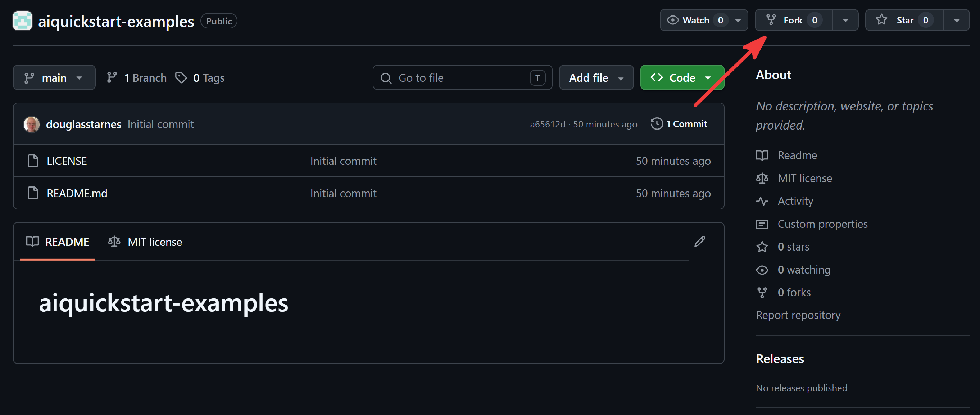This screenshot has height=415, width=980.
Task: Click the 50 minutes ago timestamp for README.md
Action: [673, 193]
